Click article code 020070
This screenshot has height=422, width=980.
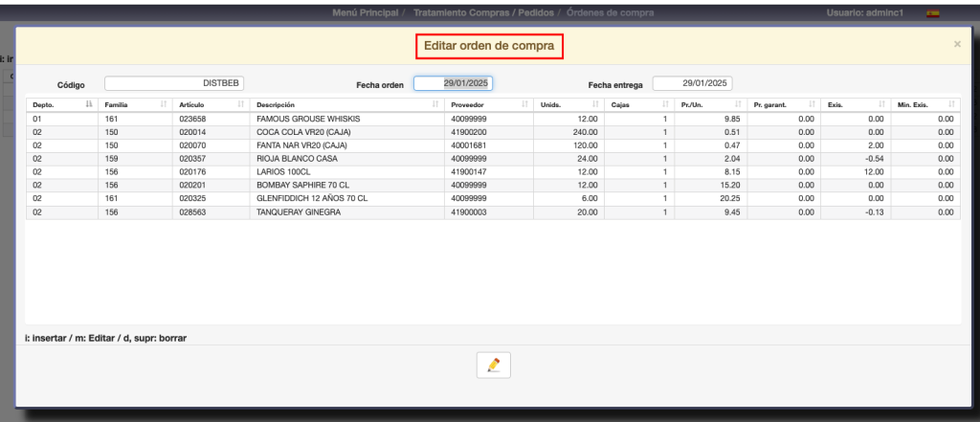pyautogui.click(x=191, y=145)
